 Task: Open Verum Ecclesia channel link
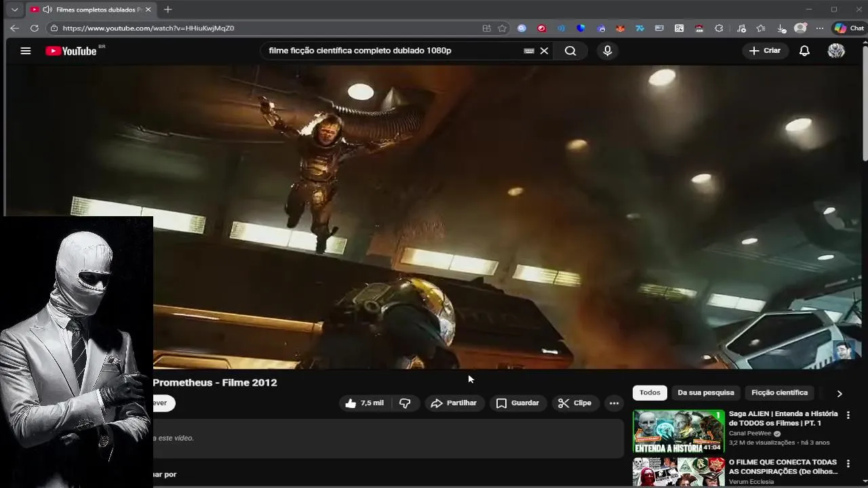point(751,482)
